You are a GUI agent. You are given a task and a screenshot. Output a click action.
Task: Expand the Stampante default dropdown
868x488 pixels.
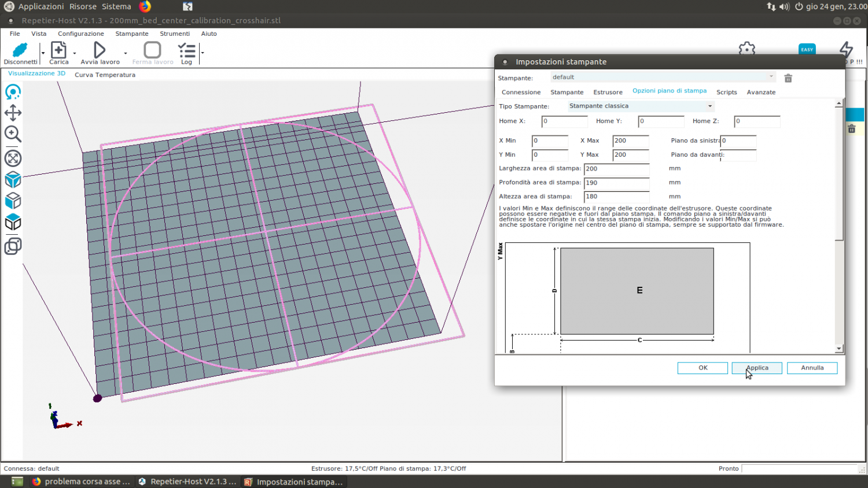coord(771,77)
